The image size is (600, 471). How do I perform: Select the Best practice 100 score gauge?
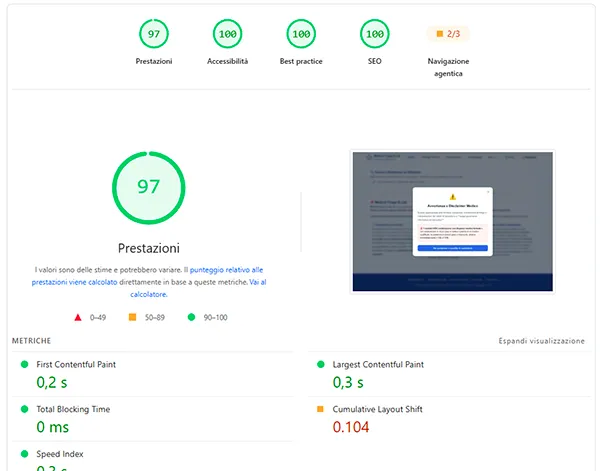click(301, 34)
